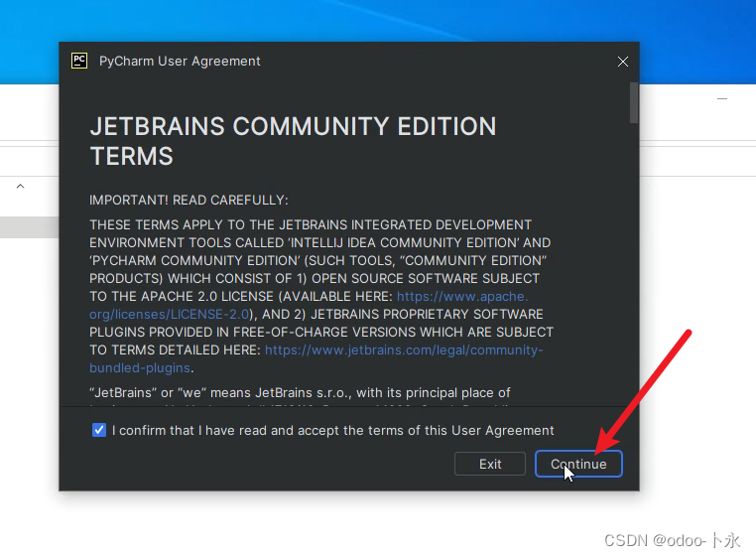Click the agreement text scrollbar thumb

point(634,103)
